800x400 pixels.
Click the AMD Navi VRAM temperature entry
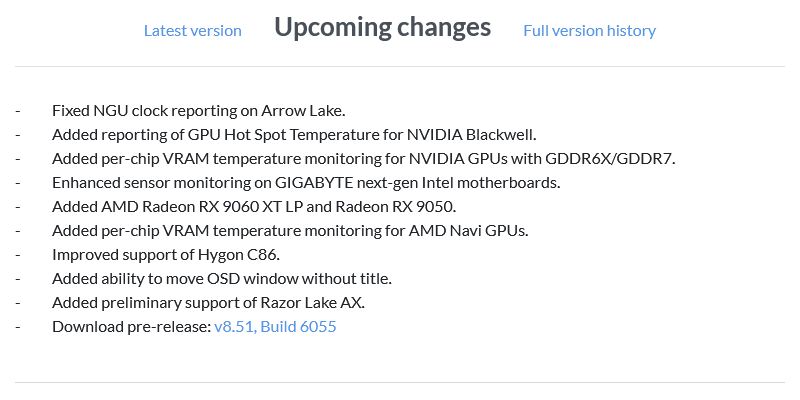[x=290, y=231]
